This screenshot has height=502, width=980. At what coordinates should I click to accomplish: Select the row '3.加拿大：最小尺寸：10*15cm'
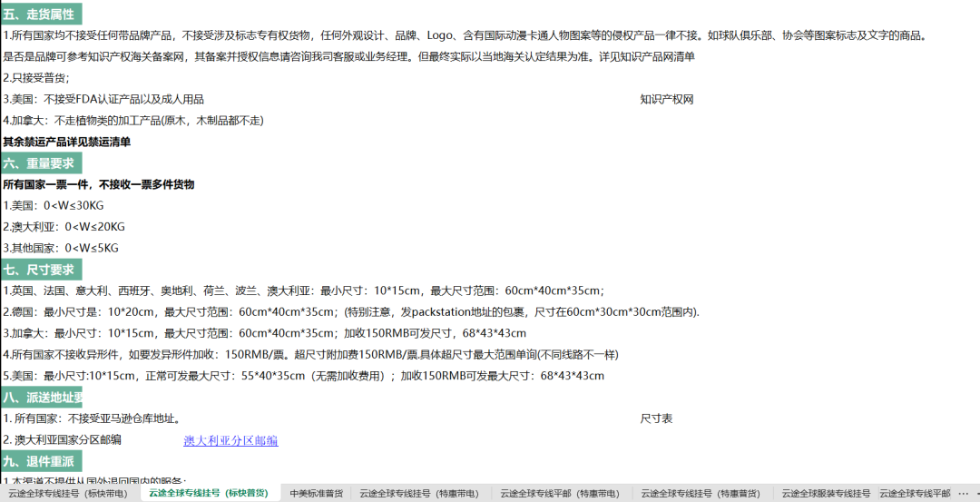coord(264,333)
